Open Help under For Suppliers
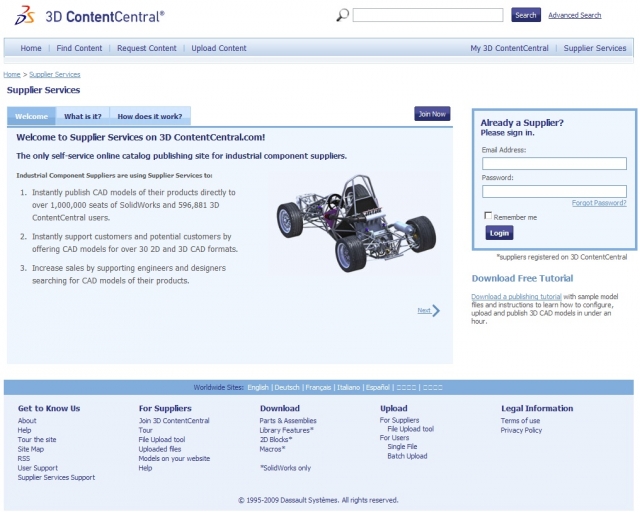The height and width of the screenshot is (512, 640). click(145, 468)
